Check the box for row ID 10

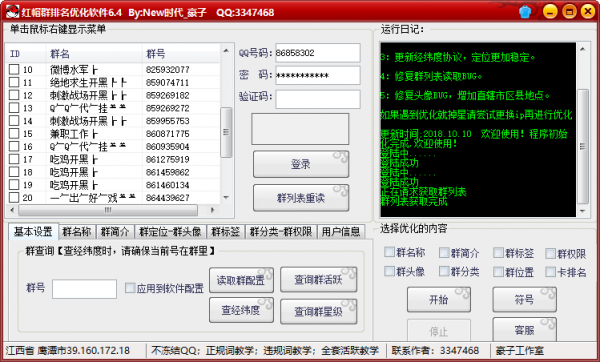click(14, 69)
